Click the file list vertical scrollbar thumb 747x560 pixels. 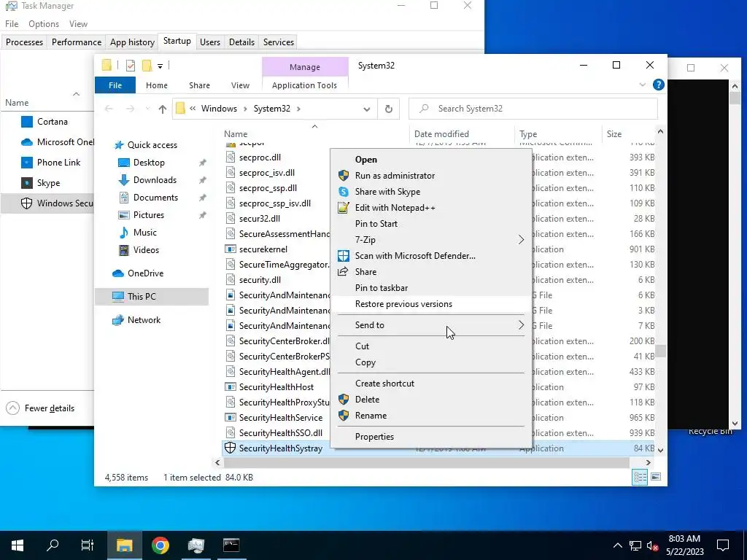click(660, 351)
